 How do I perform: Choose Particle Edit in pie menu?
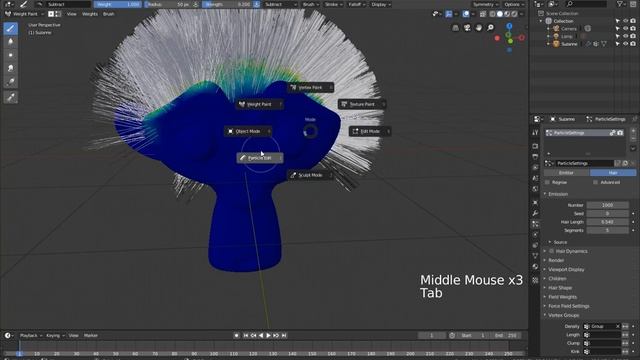point(260,158)
